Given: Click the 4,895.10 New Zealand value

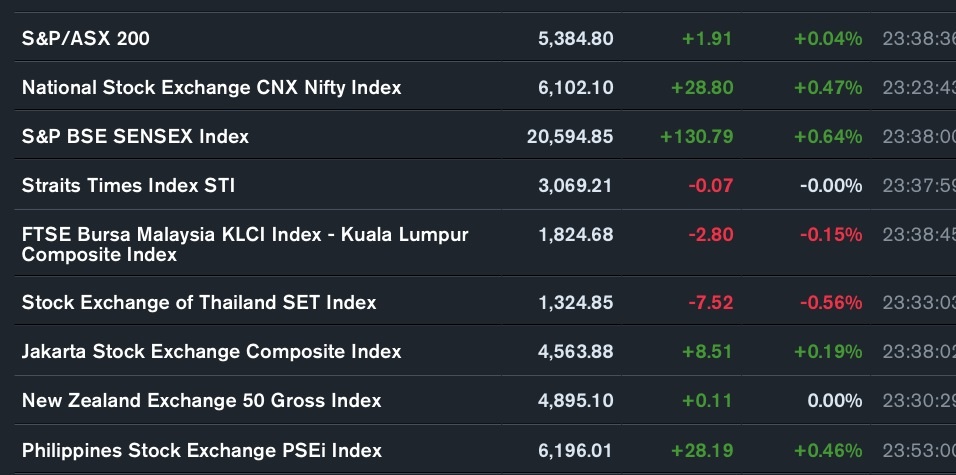Looking at the screenshot, I should point(576,401).
